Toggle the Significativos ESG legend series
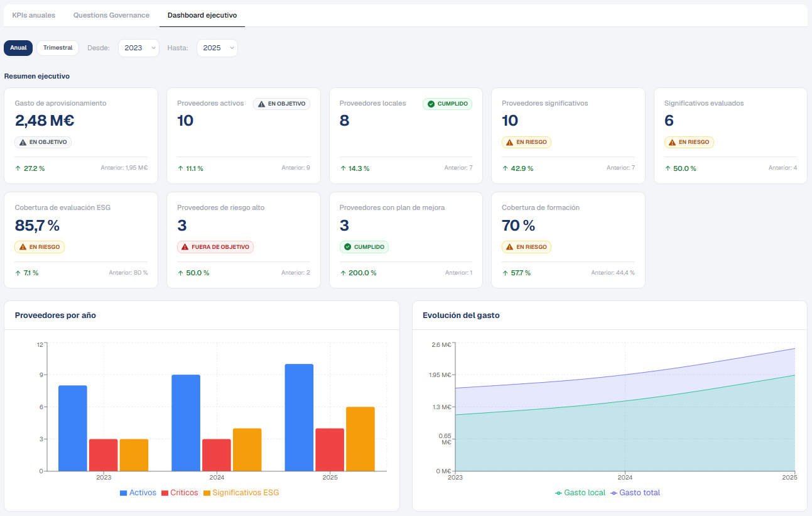This screenshot has height=516, width=812. pyautogui.click(x=241, y=493)
